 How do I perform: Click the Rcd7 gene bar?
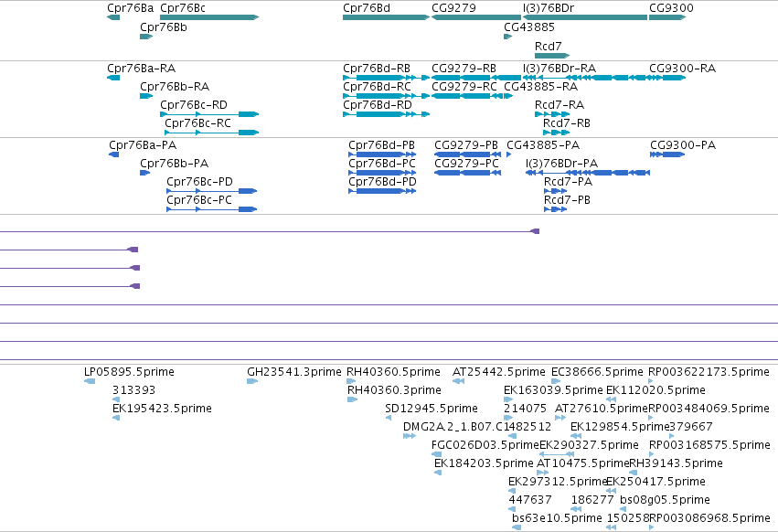coord(552,56)
